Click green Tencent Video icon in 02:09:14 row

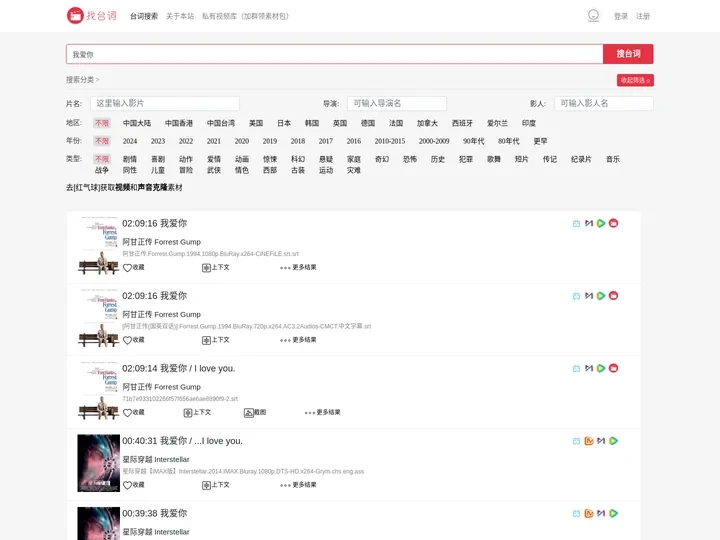[601, 368]
